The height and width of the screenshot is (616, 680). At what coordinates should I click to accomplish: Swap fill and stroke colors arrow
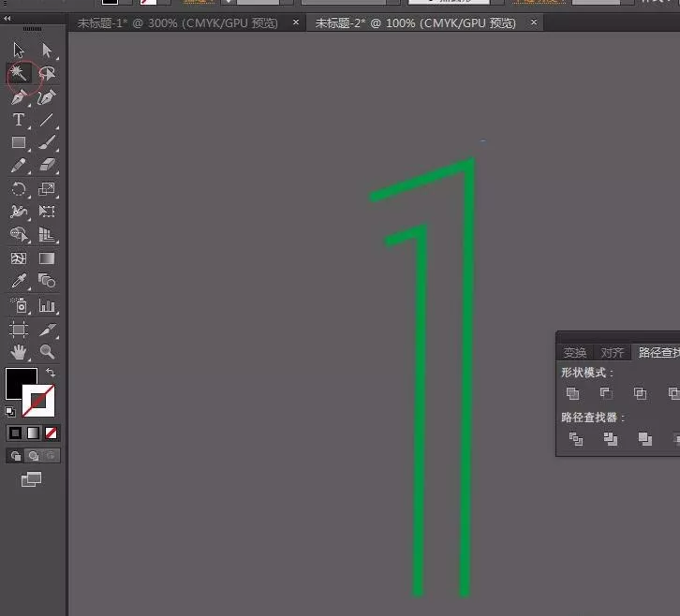point(51,373)
